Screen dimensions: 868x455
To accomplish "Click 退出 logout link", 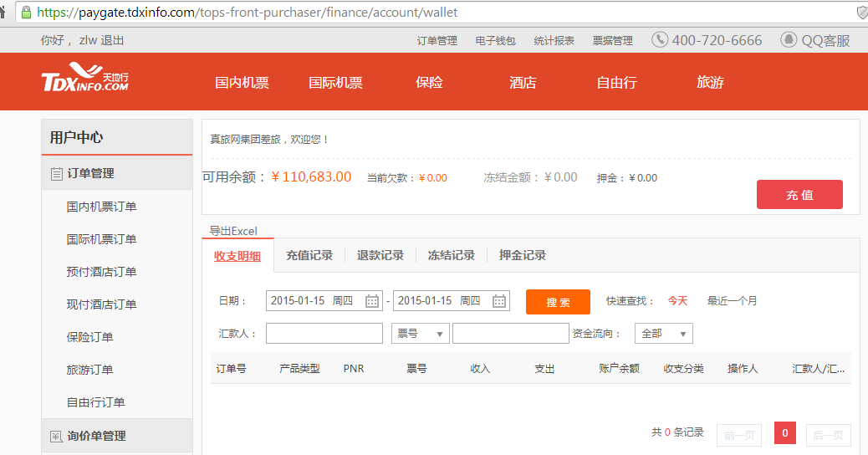I will tap(112, 40).
